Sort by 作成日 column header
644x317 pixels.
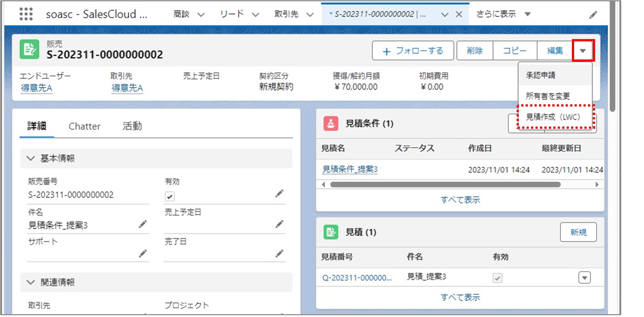480,148
